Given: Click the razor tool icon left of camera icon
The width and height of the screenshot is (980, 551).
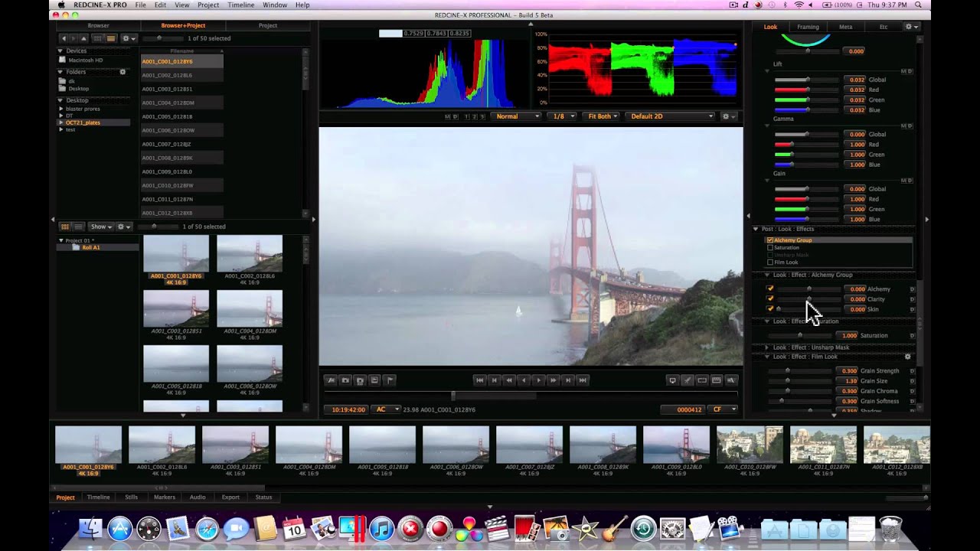Looking at the screenshot, I should [x=331, y=380].
